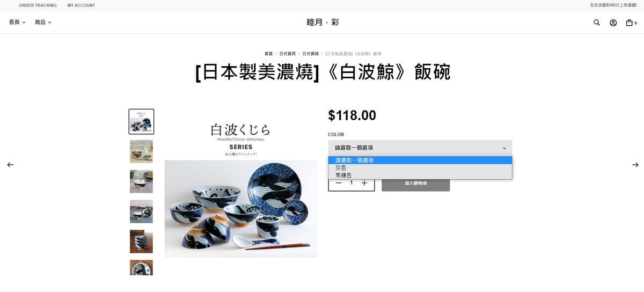The height and width of the screenshot is (292, 644).
Task: Go to 日式餐碗 breadcrumb link
Action: pyautogui.click(x=310, y=54)
